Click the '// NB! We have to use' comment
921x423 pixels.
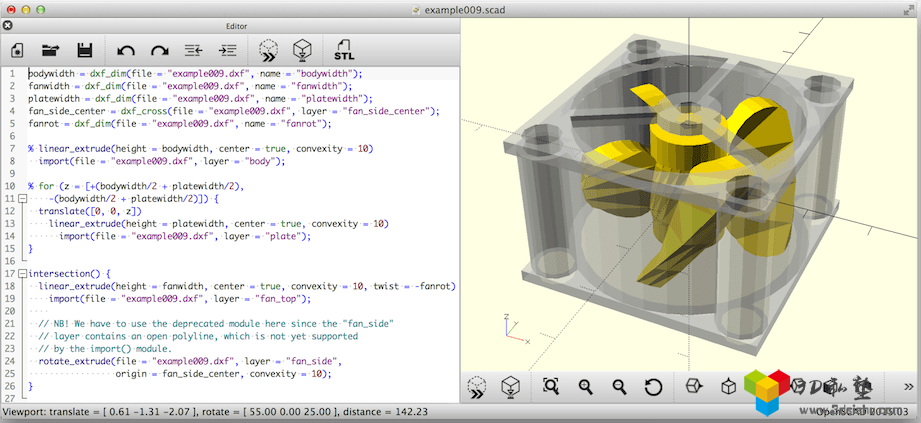216,324
